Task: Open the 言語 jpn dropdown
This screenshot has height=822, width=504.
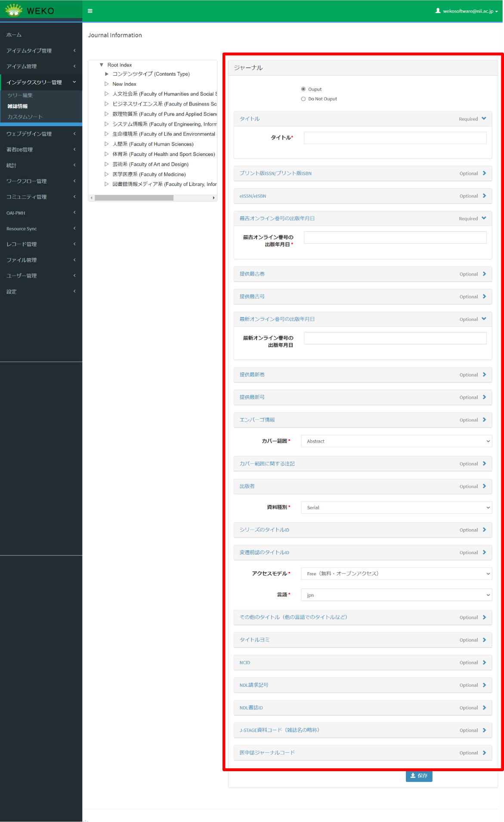Action: (x=396, y=595)
